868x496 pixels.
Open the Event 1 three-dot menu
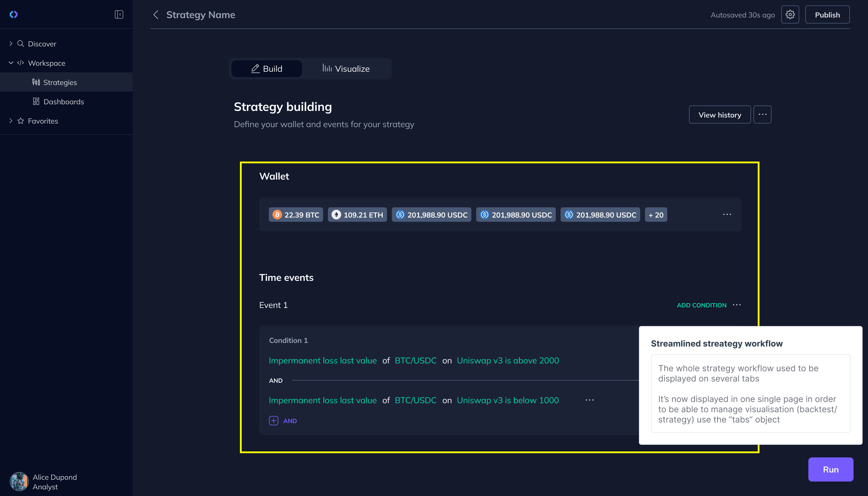(x=737, y=305)
